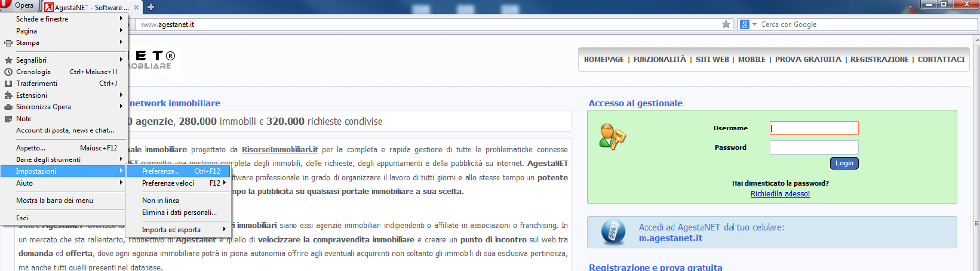This screenshot has height=271, width=980.
Task: Expand Preferenze veloci submenu
Action: [179, 183]
